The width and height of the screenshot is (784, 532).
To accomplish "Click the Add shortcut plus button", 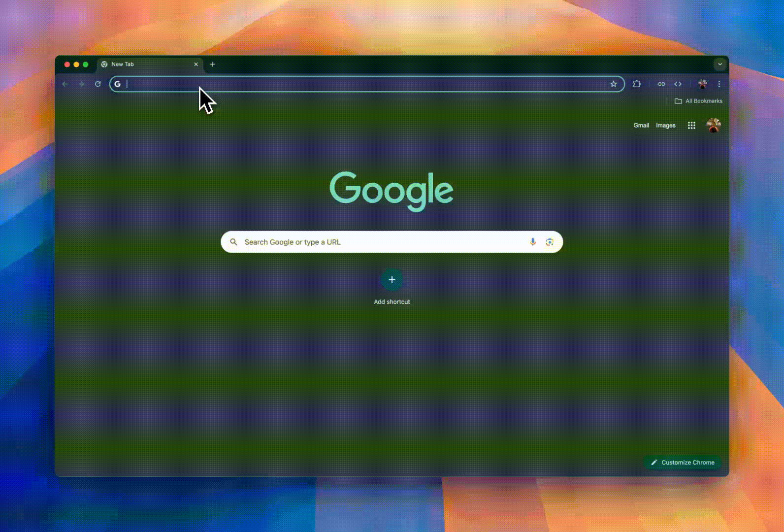I will click(x=392, y=280).
